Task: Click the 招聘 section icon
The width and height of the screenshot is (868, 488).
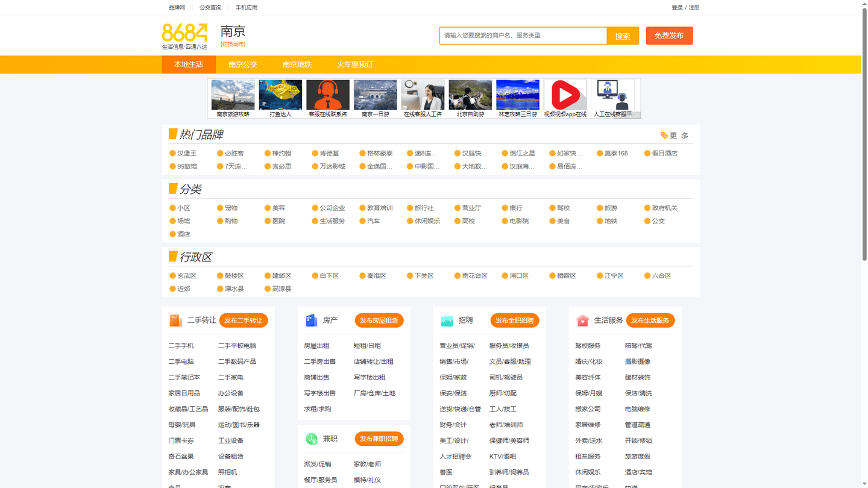Action: click(x=447, y=321)
